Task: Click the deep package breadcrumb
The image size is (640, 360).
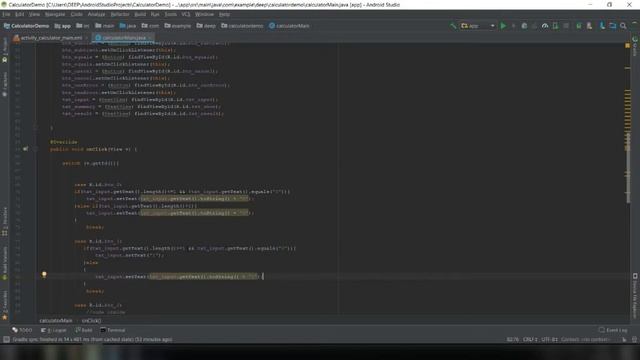Action: tap(206, 26)
